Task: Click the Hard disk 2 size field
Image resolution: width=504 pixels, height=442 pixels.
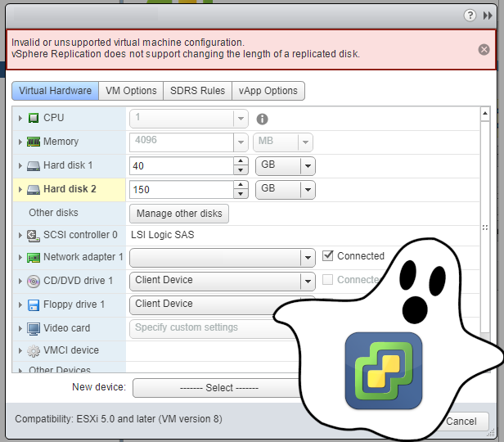Action: click(182, 190)
